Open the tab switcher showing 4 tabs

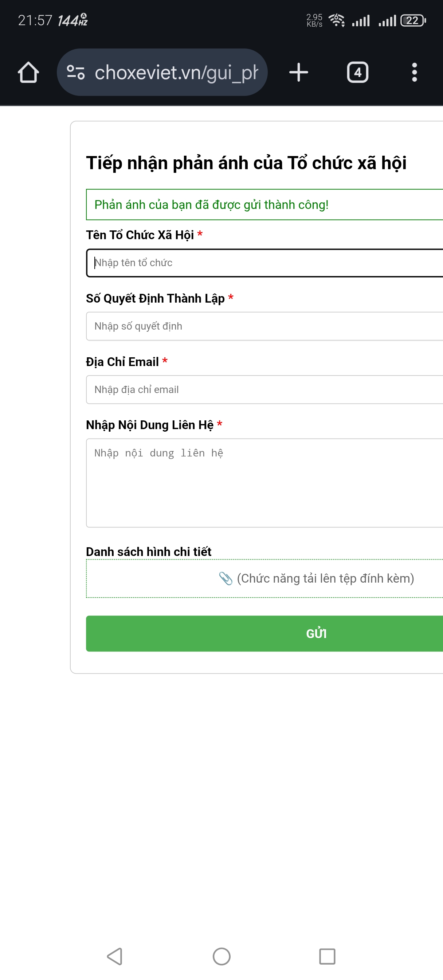[357, 72]
